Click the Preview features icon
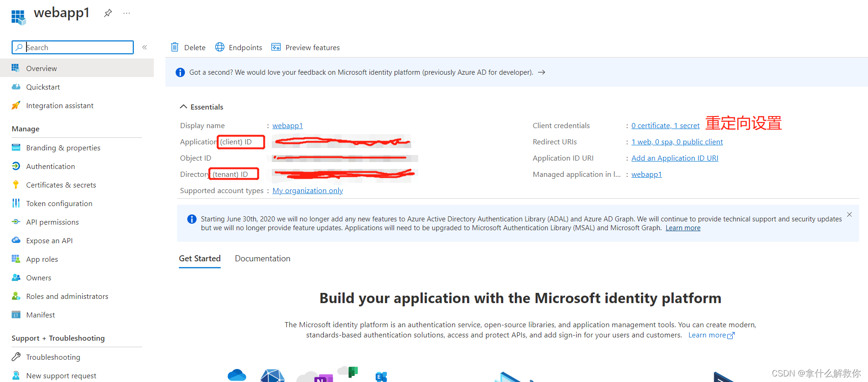The width and height of the screenshot is (868, 382). tap(276, 47)
